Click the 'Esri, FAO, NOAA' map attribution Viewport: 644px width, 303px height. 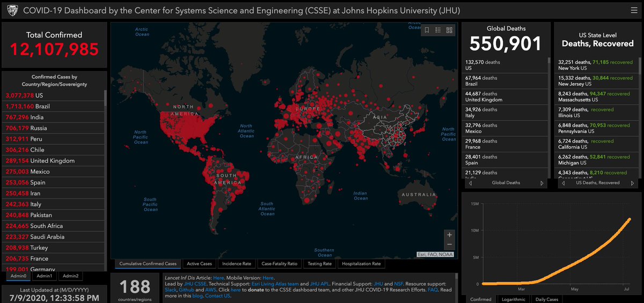point(436,254)
